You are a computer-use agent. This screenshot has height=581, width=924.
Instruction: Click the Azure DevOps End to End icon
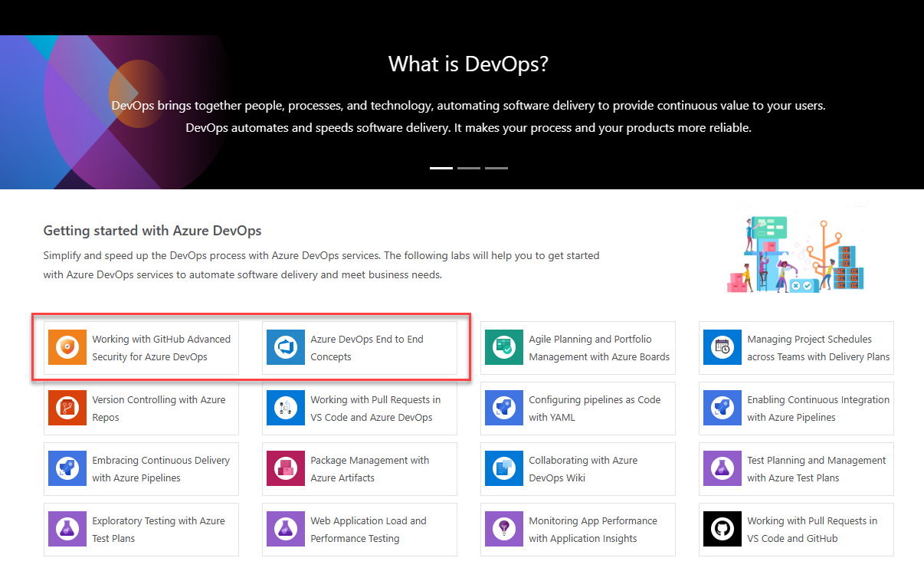286,348
